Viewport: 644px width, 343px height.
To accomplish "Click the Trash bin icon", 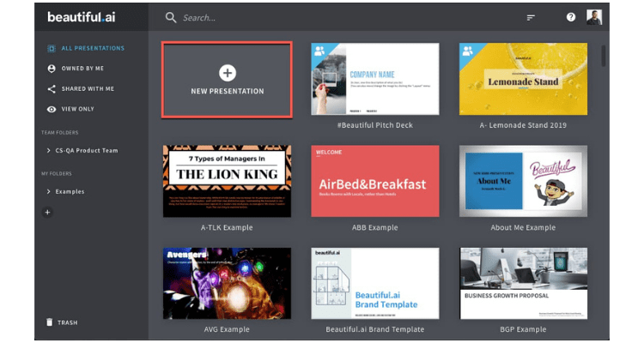I will point(49,322).
